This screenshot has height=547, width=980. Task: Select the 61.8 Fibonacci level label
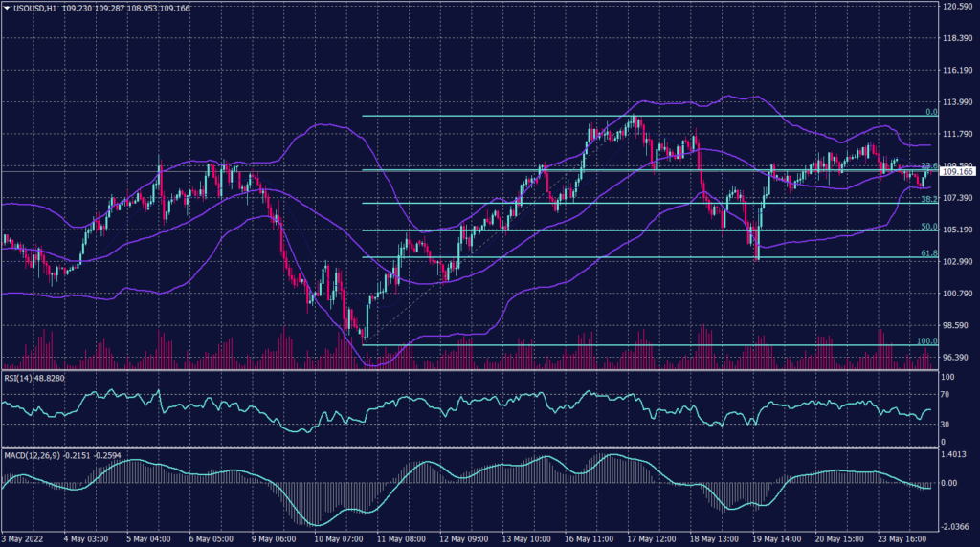[x=927, y=253]
